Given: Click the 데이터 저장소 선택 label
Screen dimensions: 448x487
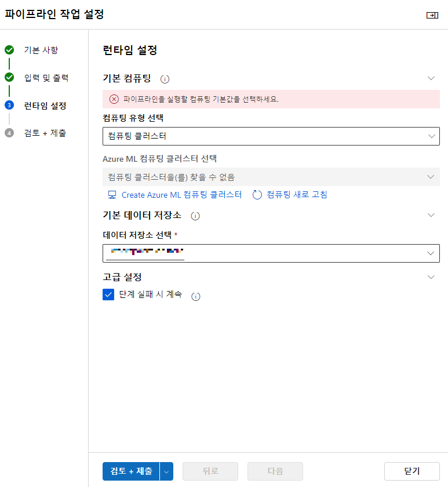Looking at the screenshot, I should pos(137,235).
